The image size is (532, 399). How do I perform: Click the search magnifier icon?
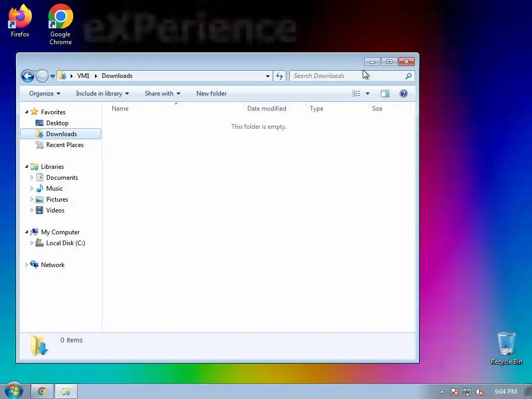pos(408,76)
